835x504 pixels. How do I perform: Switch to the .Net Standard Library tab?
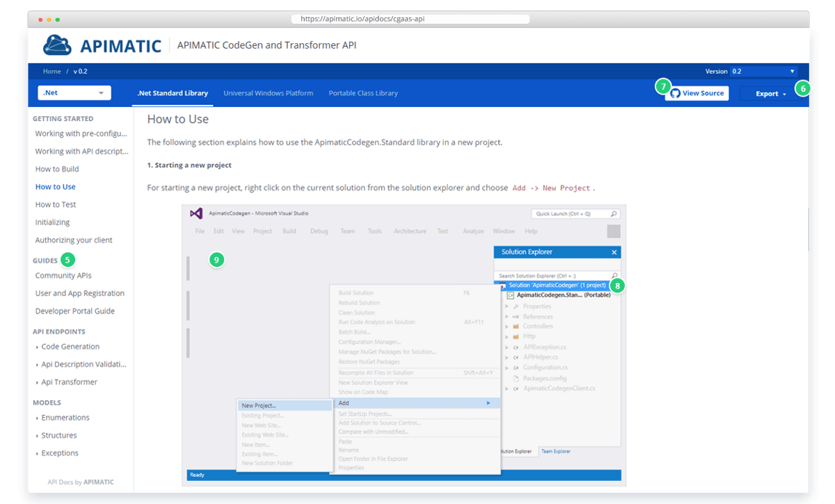173,93
